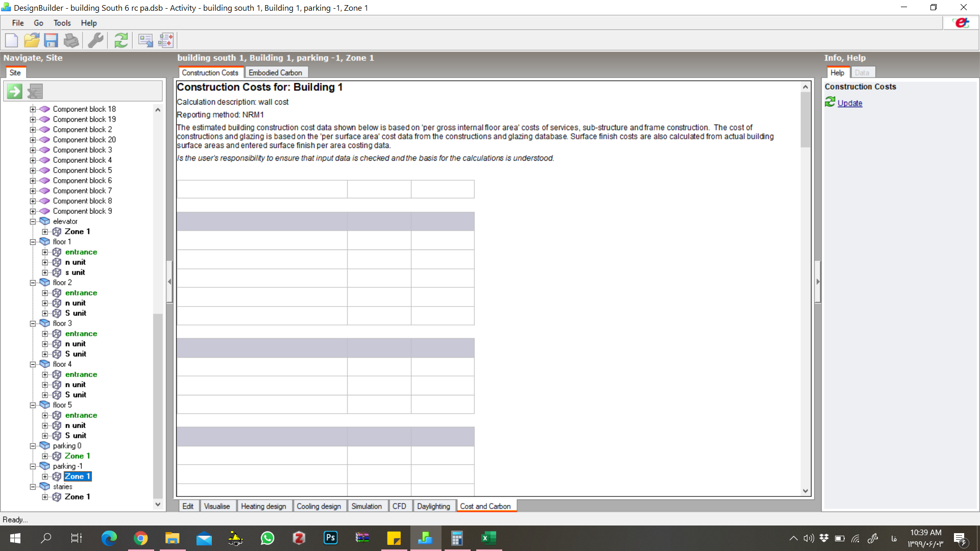
Task: Click the export data toolbar icon
Action: (145, 40)
